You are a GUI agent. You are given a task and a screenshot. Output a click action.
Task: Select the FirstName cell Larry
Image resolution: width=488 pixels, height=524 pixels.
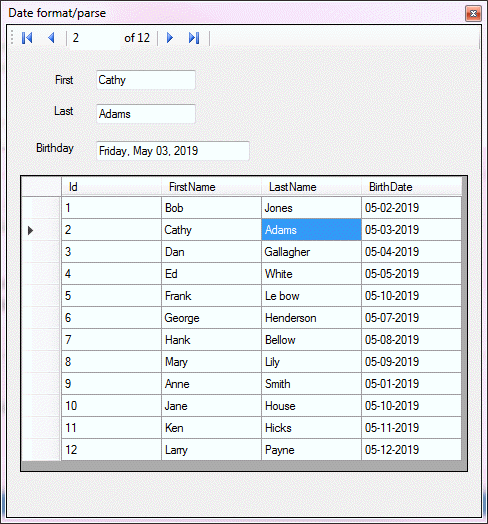[211, 450]
